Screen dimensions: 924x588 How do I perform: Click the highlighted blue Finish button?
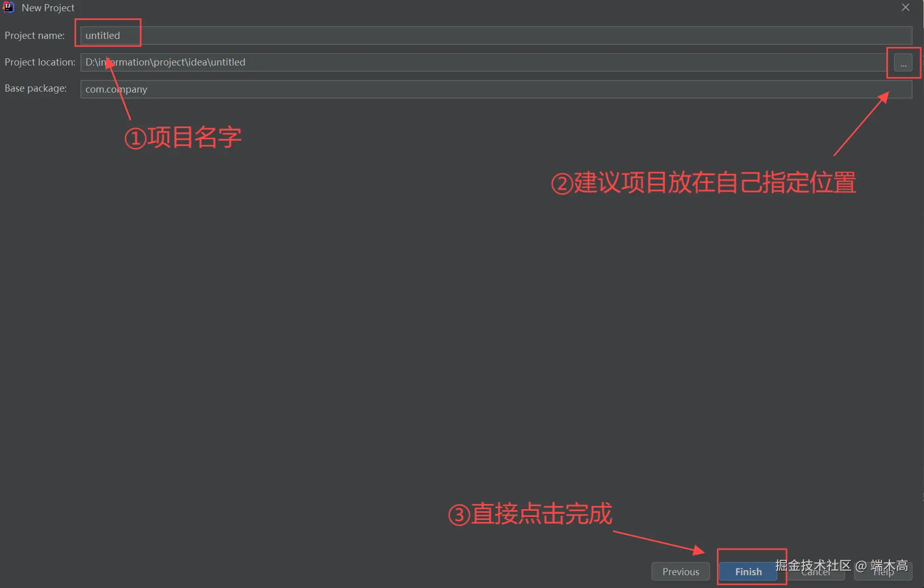[x=748, y=572]
